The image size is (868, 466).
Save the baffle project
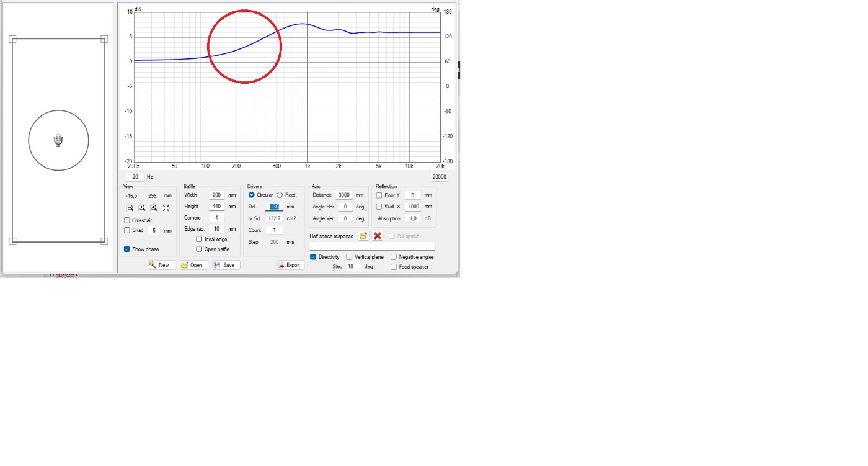click(x=224, y=265)
